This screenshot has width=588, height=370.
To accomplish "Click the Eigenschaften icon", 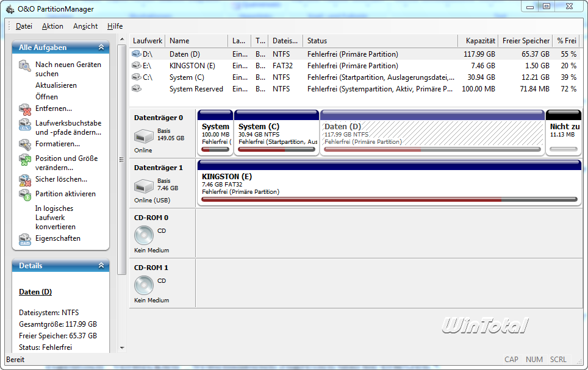I will (25, 240).
